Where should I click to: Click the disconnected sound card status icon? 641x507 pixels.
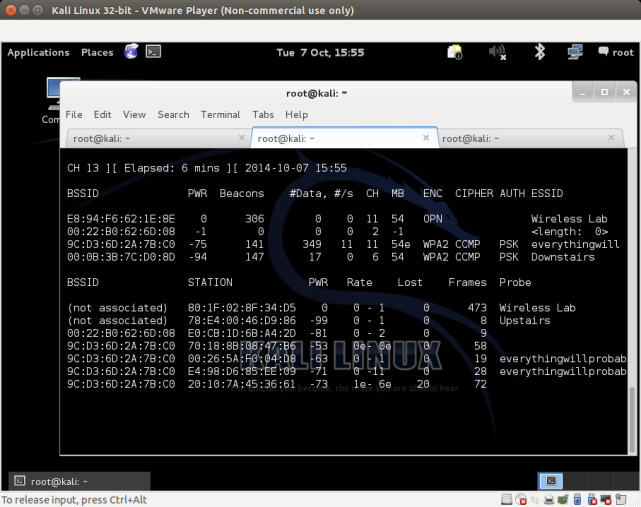tap(606, 499)
